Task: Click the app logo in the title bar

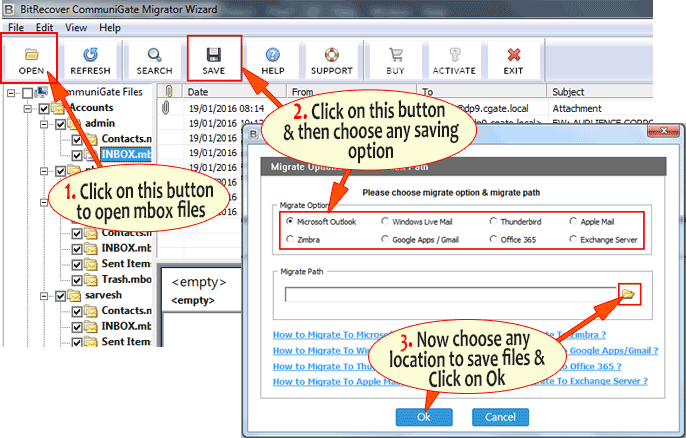Action: click(8, 9)
